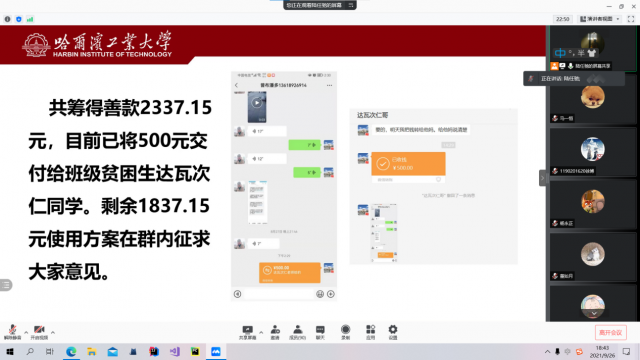640x360 pixels.
Task: Check the network signal status icon
Action: [30, 19]
